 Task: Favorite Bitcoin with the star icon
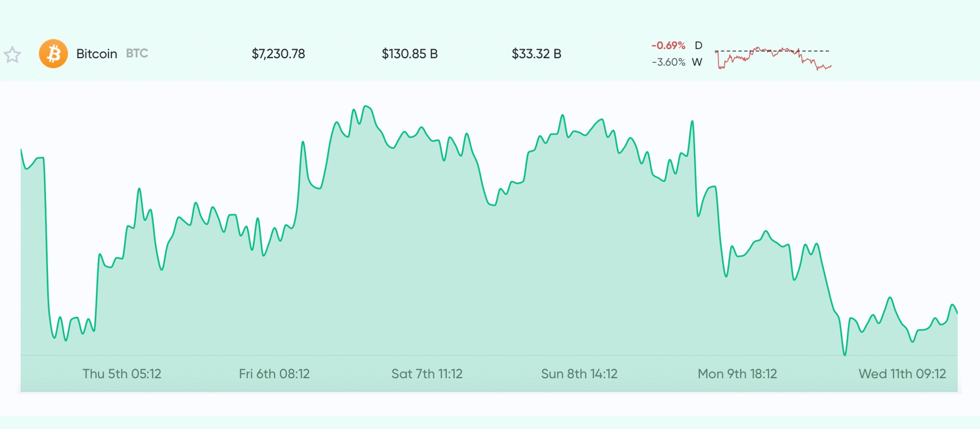point(12,54)
